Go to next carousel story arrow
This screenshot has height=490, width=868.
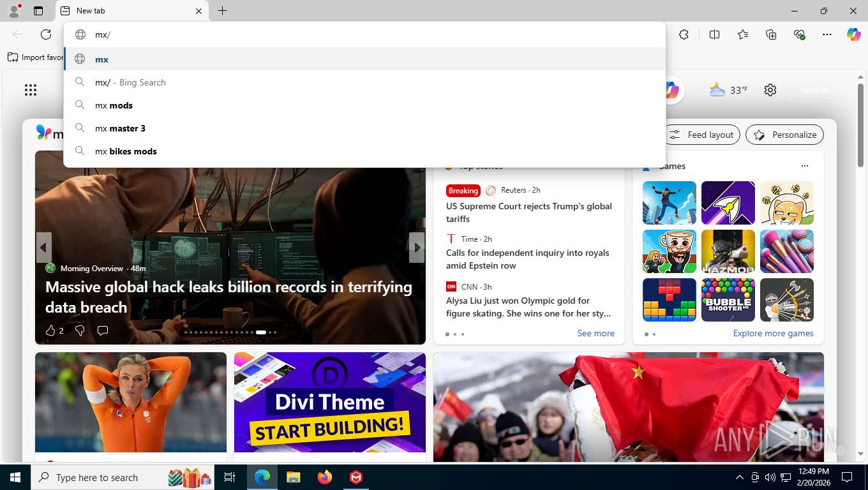pyautogui.click(x=417, y=248)
